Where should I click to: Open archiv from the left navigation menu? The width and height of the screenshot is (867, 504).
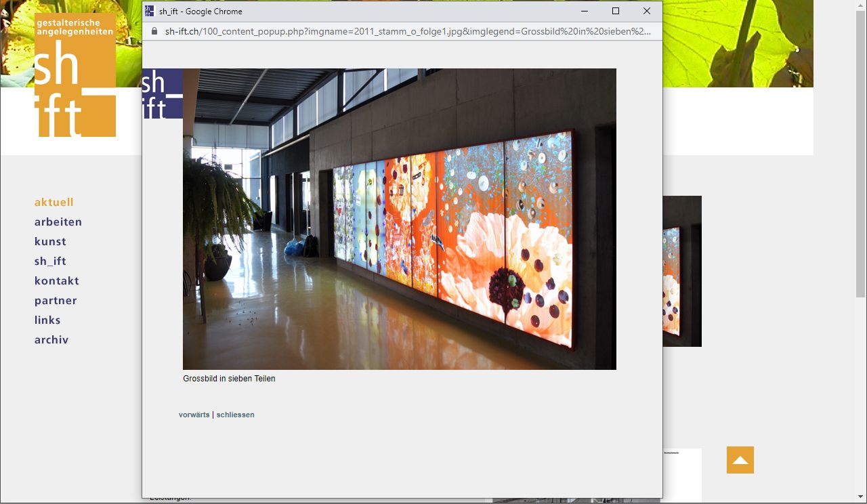pos(51,340)
